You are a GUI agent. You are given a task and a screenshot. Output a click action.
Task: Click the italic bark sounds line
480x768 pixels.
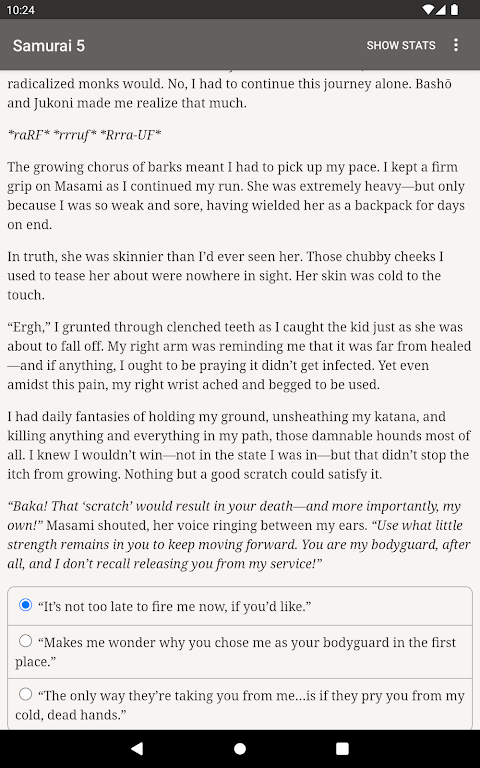(84, 134)
